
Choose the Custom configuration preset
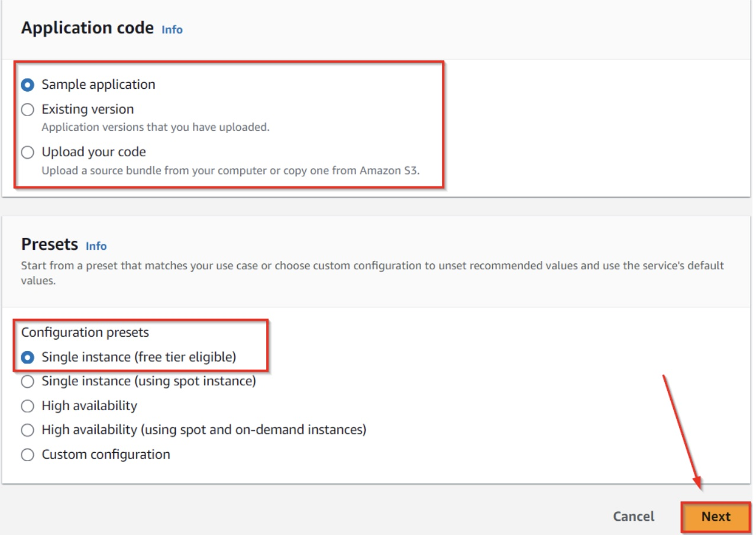pos(28,455)
